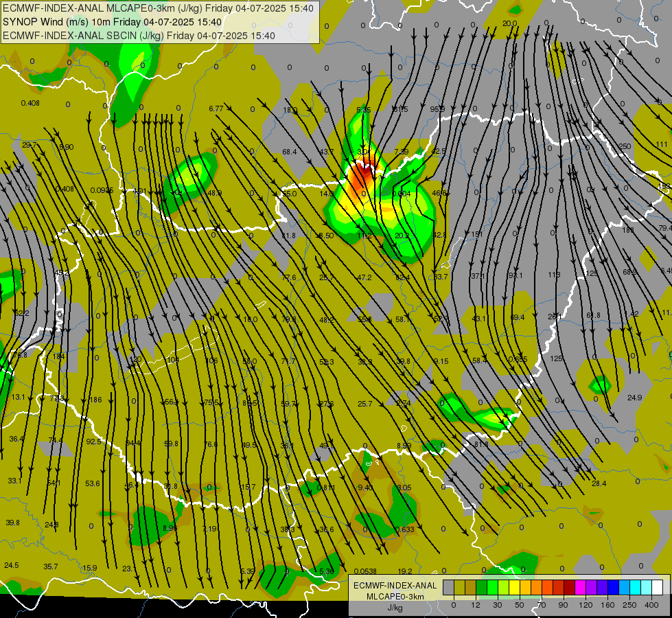The image size is (672, 618).
Task: Click the '53.6' value on the map
Action: [93, 483]
